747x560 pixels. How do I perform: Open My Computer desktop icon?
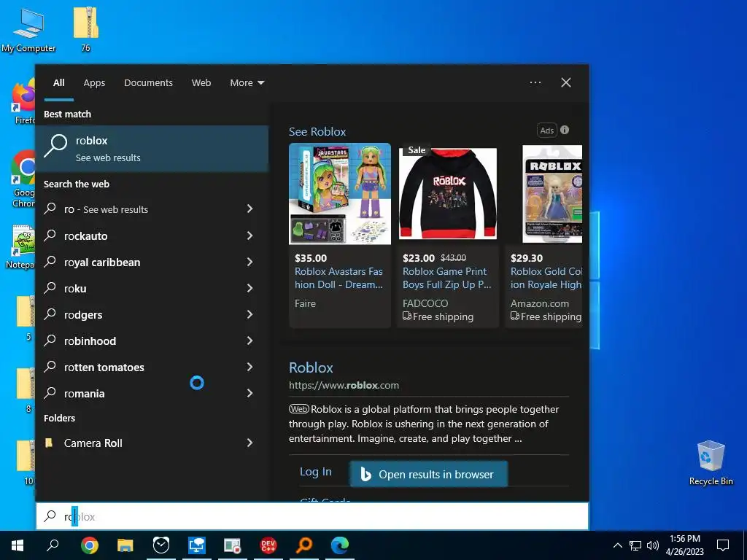pos(28,30)
